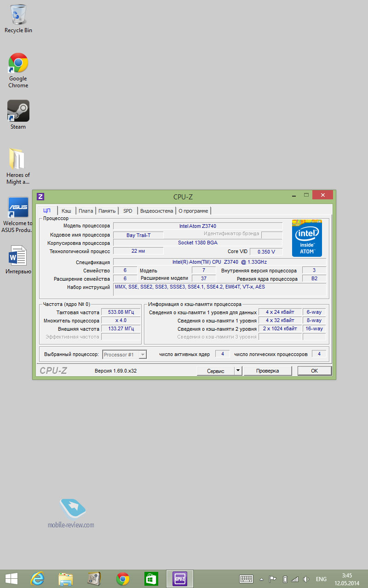Select the Интервью Word document icon
Screen dimensions: 368x588
(18, 260)
